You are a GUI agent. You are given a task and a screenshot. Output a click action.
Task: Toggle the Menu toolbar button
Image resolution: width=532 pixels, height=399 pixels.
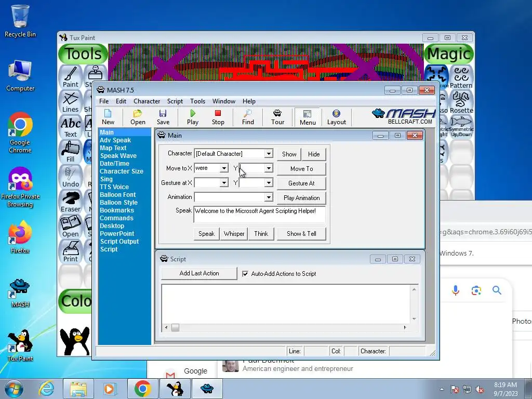coord(308,117)
